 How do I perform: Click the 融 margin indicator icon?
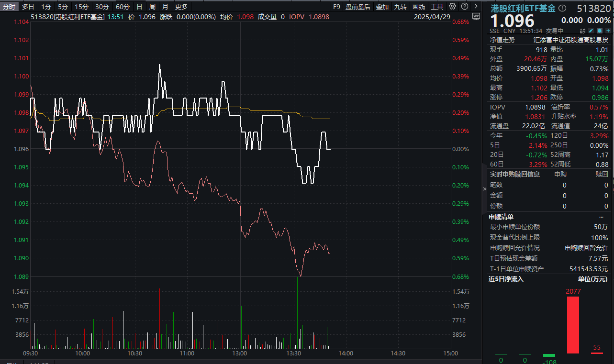coord(582,31)
